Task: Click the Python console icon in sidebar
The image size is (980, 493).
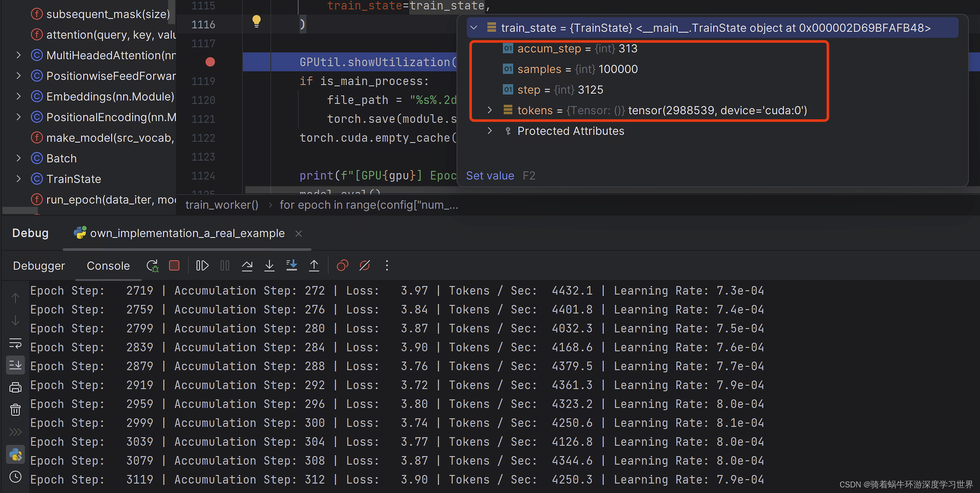Action: coord(15,454)
